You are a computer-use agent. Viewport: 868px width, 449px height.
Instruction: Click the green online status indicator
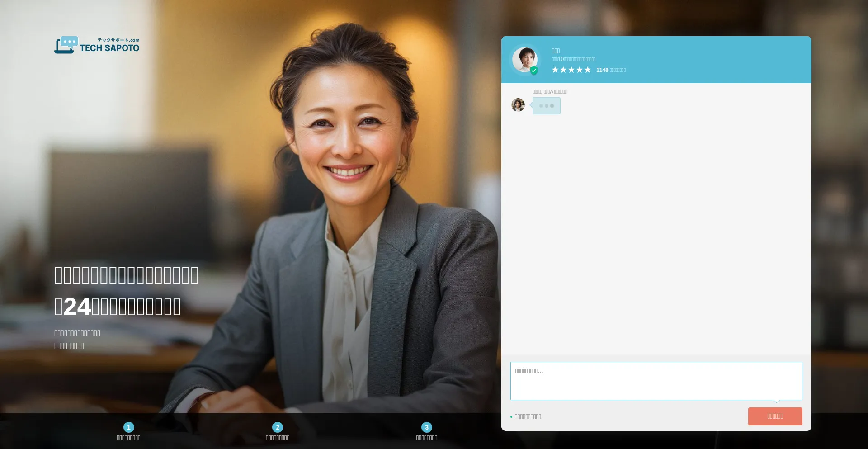coord(511,417)
